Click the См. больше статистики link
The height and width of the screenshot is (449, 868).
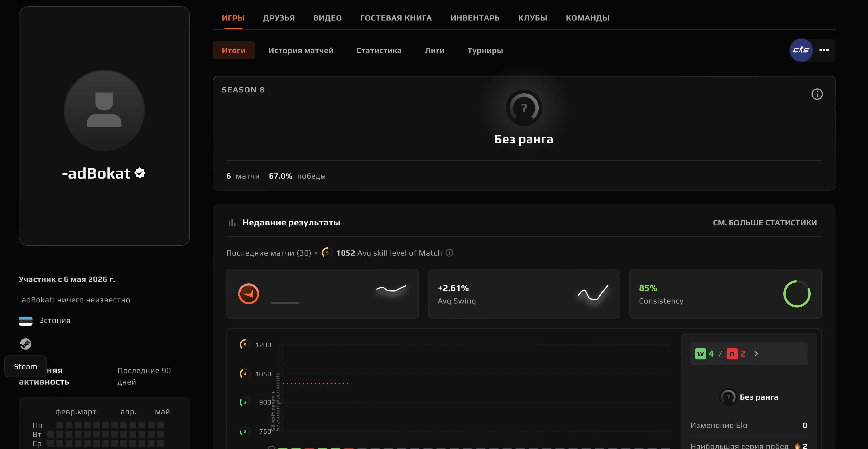click(764, 223)
